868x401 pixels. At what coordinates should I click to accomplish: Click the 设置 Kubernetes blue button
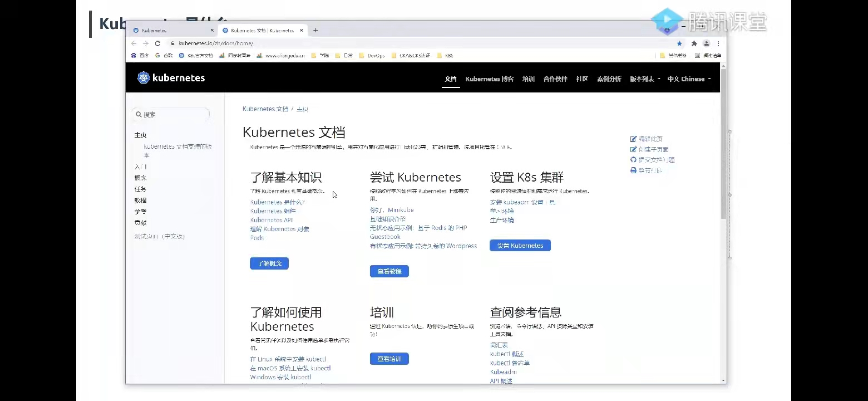[x=520, y=246]
